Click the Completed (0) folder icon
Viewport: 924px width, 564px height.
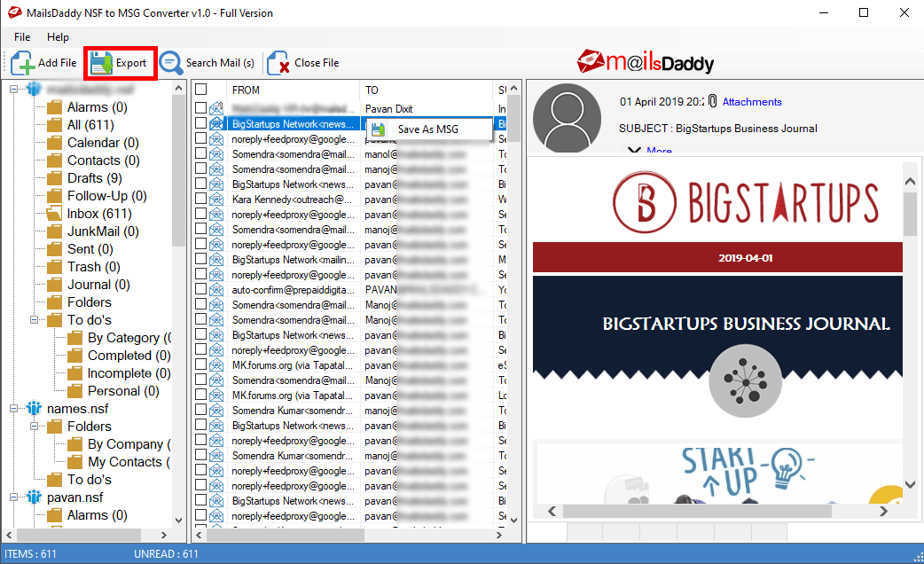[x=74, y=356]
